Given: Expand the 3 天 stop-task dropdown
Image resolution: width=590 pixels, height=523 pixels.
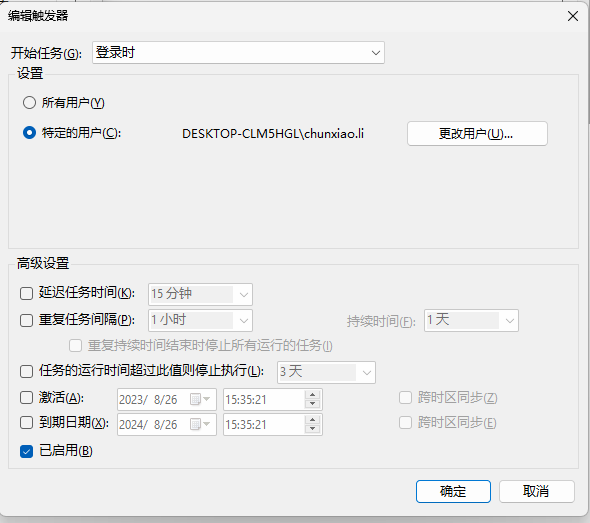Looking at the screenshot, I should (326, 372).
